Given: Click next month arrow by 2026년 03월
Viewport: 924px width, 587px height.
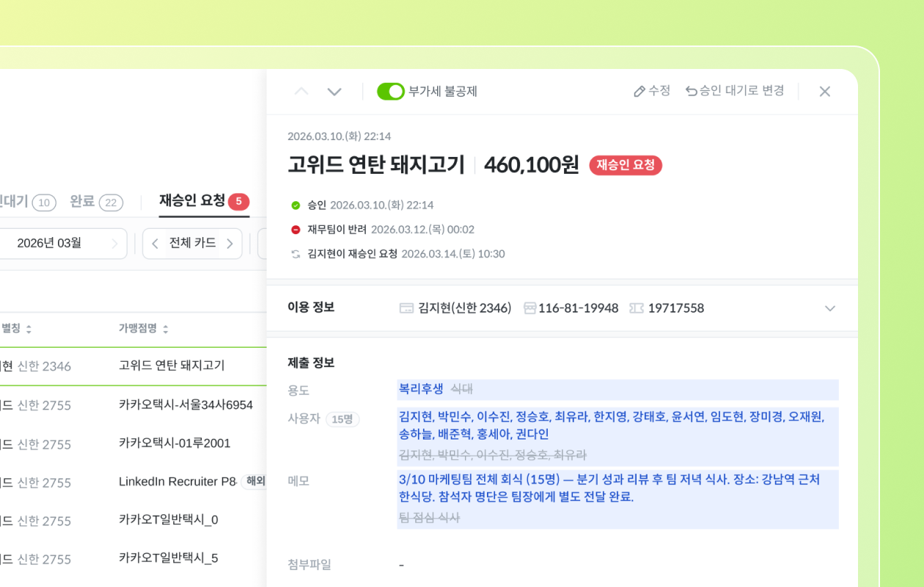Looking at the screenshot, I should click(114, 244).
